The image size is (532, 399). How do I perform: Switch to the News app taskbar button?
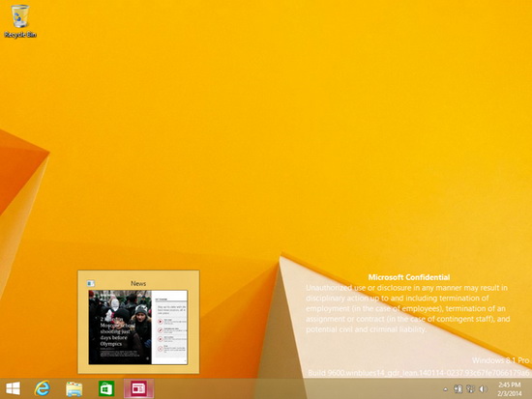pos(138,388)
